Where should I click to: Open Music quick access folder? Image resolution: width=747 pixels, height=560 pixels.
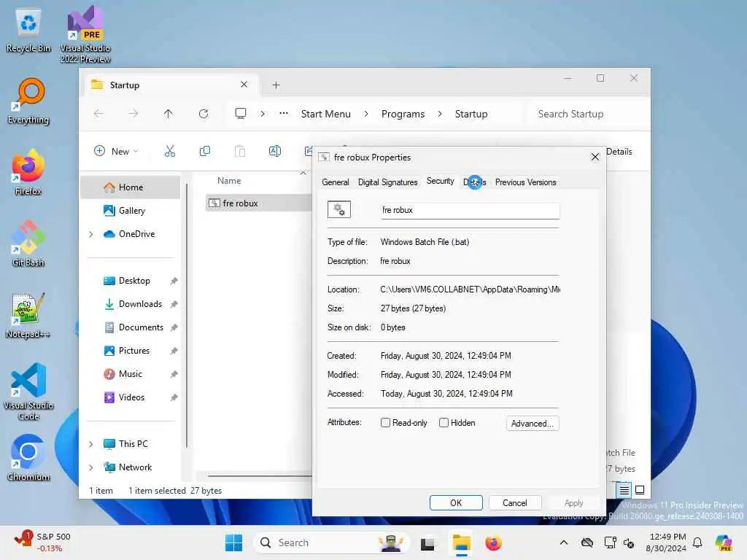pyautogui.click(x=130, y=374)
